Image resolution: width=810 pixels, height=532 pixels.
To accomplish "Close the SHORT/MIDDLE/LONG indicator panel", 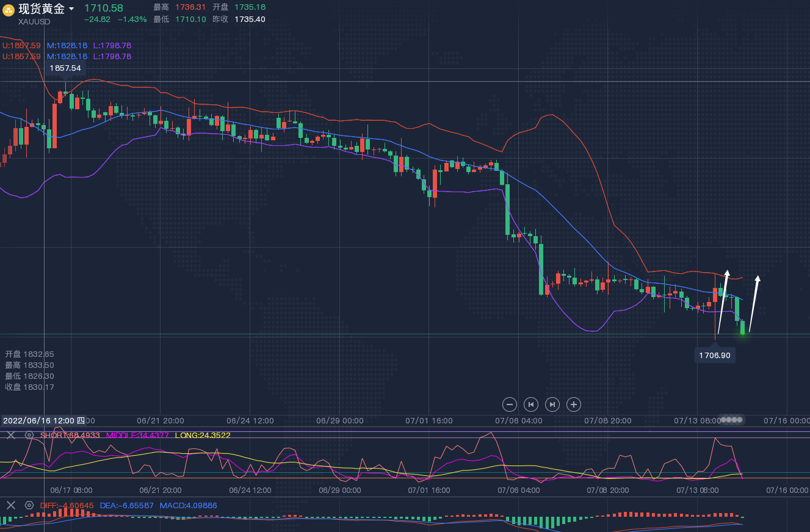I will point(10,435).
